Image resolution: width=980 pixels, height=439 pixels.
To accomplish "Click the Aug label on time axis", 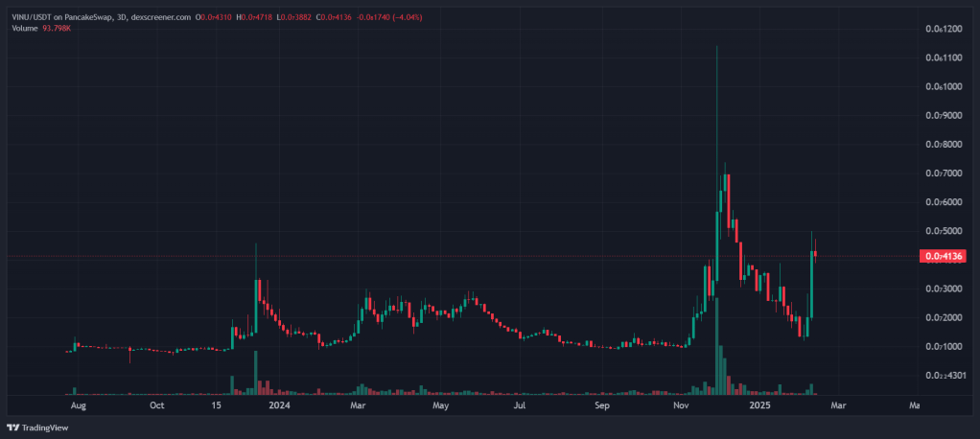I will click(79, 406).
